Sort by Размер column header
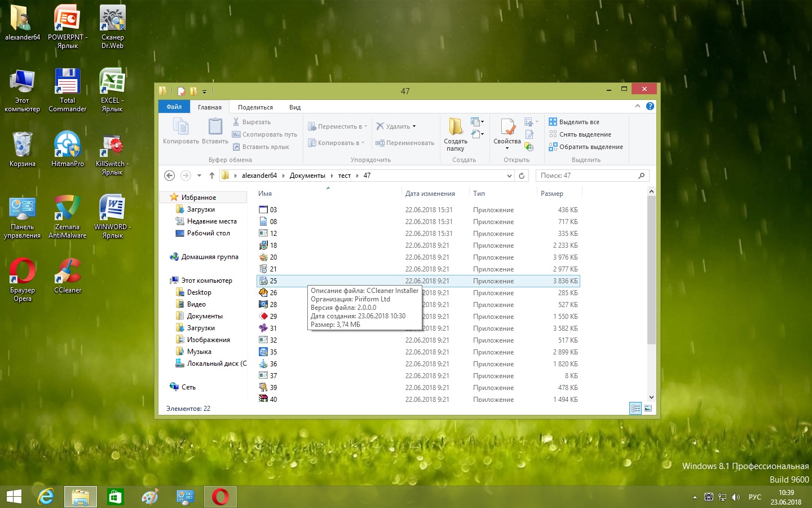 pyautogui.click(x=552, y=194)
